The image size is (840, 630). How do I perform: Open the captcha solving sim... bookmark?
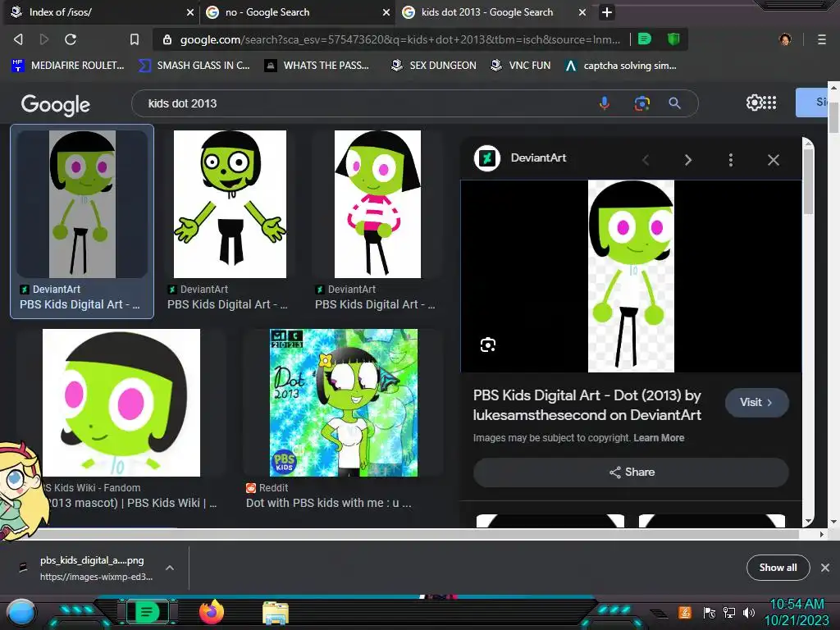click(620, 66)
